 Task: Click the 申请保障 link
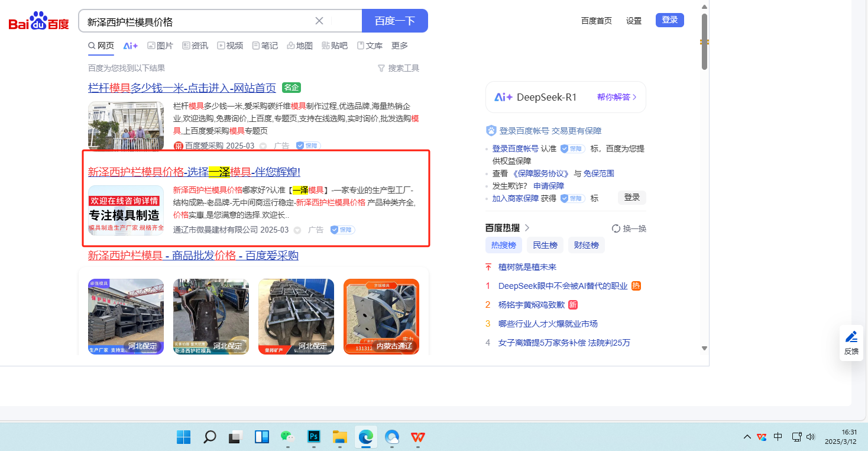(549, 186)
